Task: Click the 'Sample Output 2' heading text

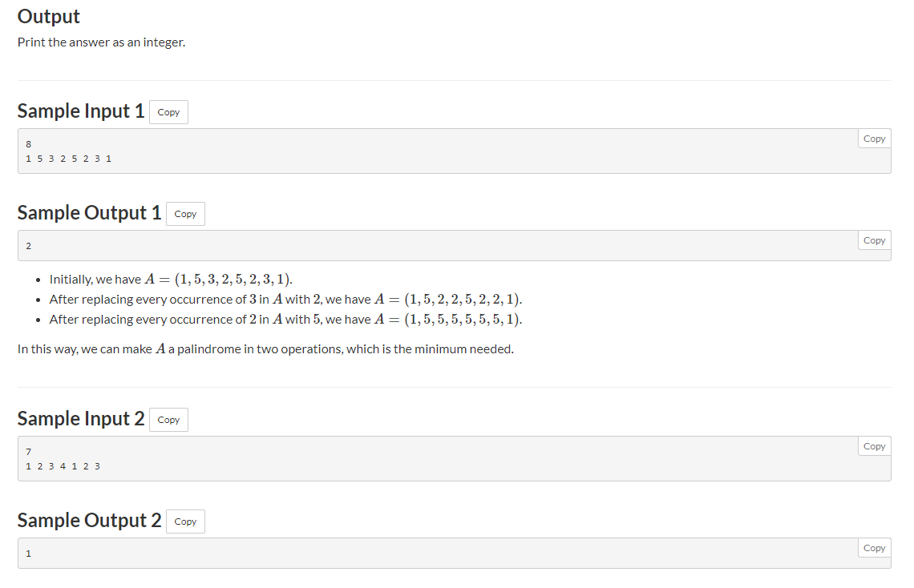Action: (x=89, y=521)
